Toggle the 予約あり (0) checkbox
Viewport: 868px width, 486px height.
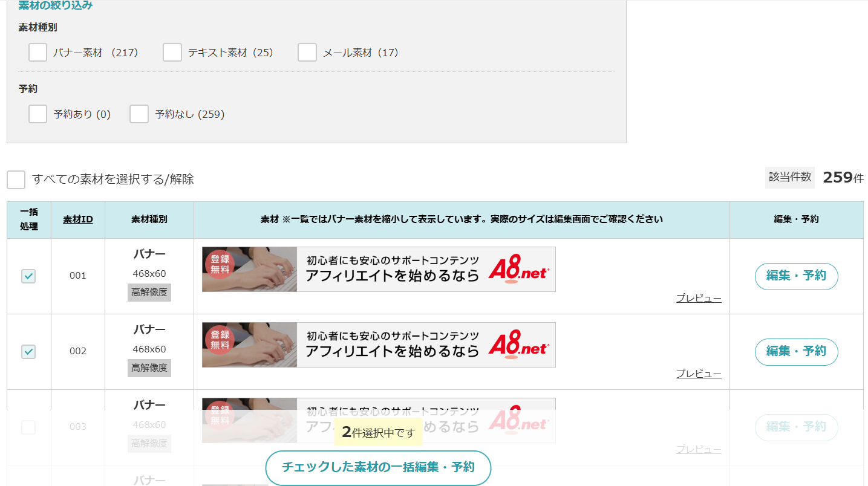coord(38,114)
